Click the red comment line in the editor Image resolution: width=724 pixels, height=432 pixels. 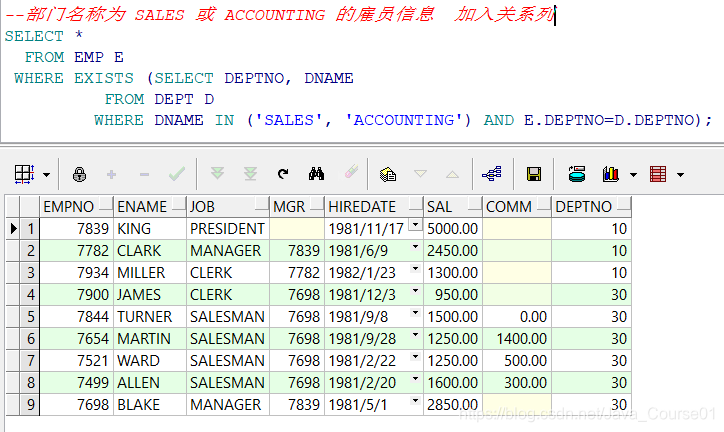[279, 14]
